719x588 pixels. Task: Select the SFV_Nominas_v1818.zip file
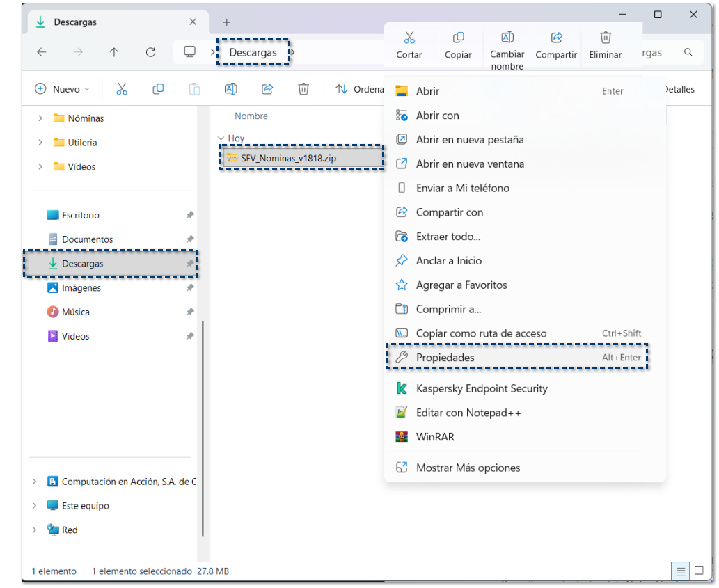coord(288,158)
